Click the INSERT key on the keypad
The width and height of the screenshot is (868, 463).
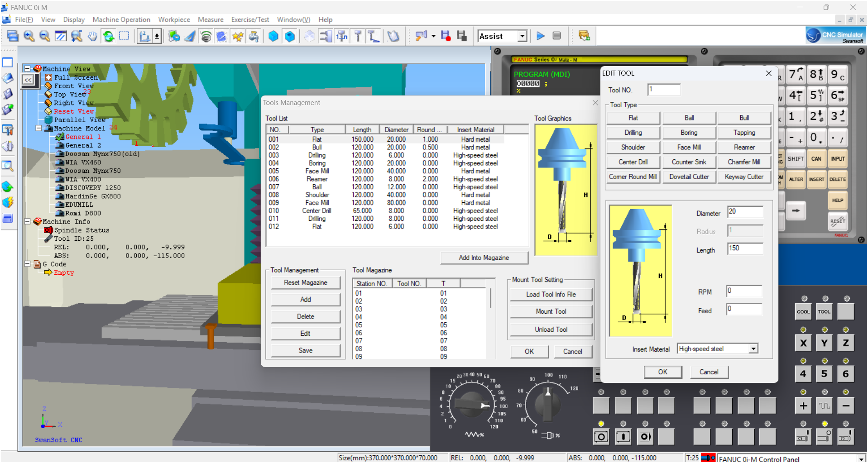816,179
